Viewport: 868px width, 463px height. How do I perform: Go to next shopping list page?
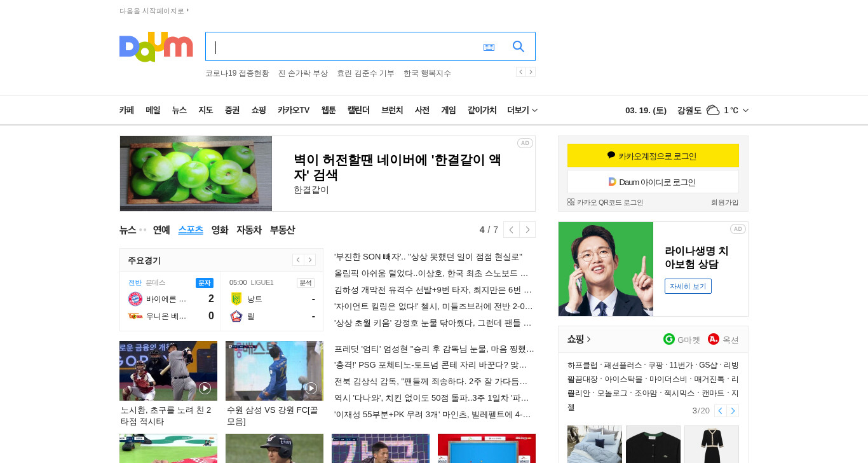click(x=733, y=411)
